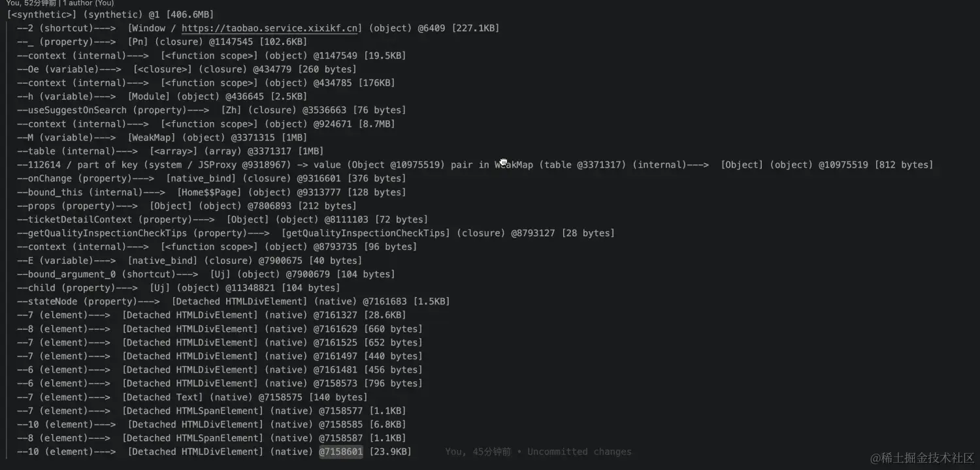Click the "Uncommitted changes" inline blame text
980x470 pixels.
pyautogui.click(x=579, y=452)
